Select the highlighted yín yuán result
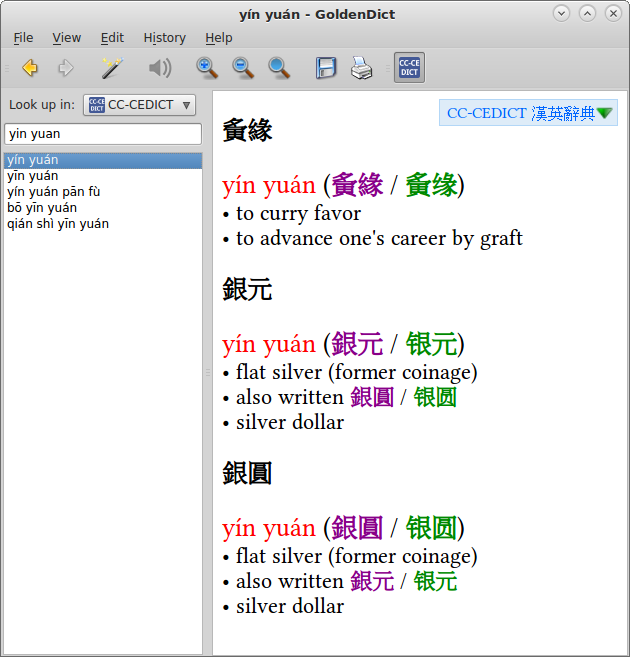Screen dimensions: 630x657 [x=103, y=160]
